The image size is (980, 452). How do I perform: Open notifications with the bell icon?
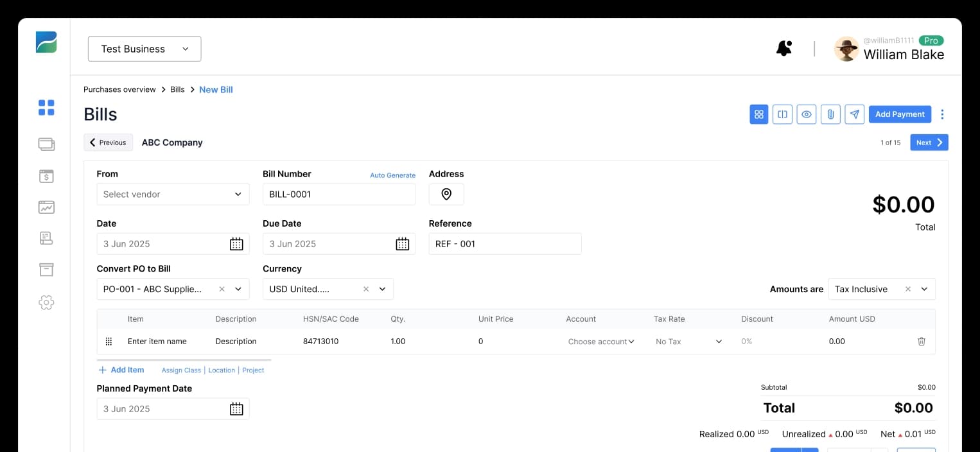[783, 48]
